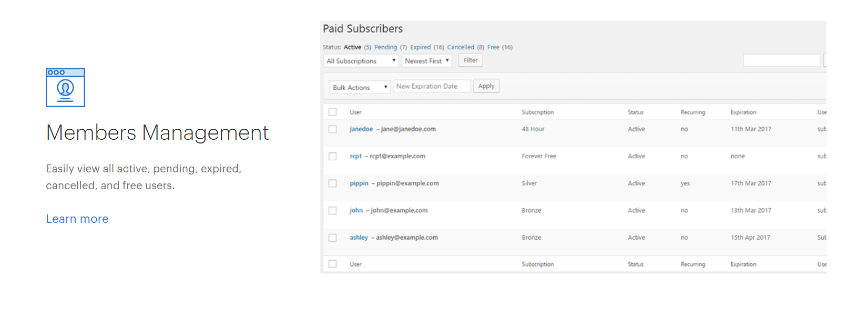The image size is (868, 309).
Task: Select the Silver subscription cell
Action: click(529, 183)
